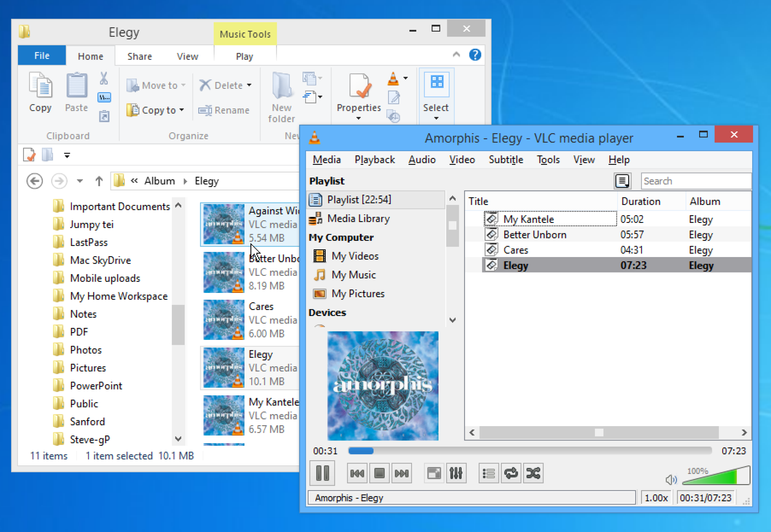771x532 pixels.
Task: Change playlist view mode icon
Action: pyautogui.click(x=622, y=181)
